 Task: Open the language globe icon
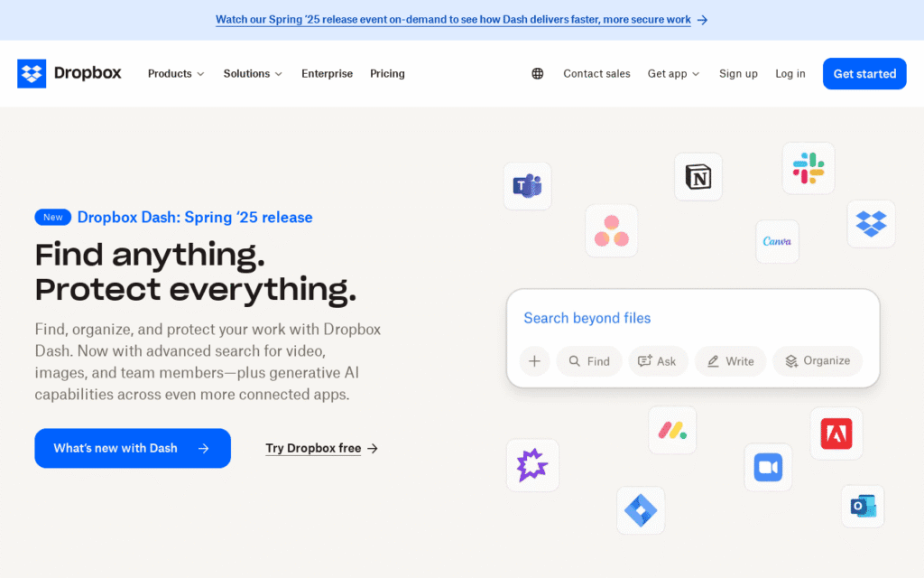point(538,74)
